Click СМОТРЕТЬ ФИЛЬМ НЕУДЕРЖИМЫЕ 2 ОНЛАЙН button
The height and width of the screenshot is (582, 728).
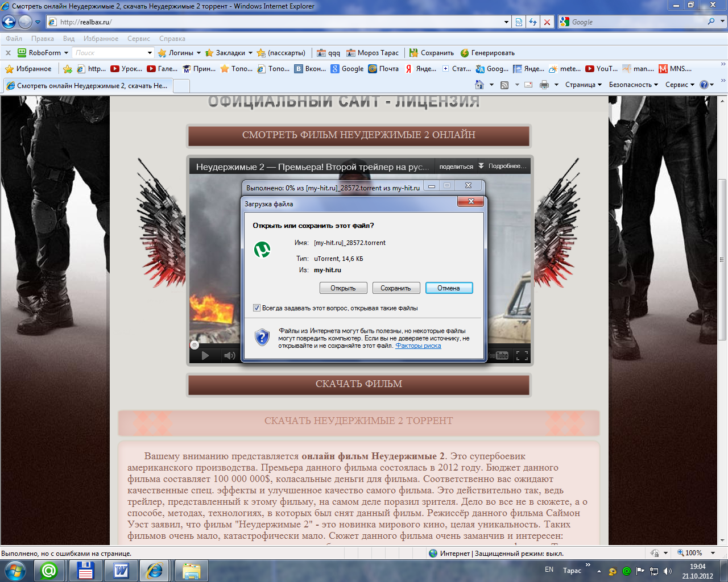pyautogui.click(x=359, y=135)
